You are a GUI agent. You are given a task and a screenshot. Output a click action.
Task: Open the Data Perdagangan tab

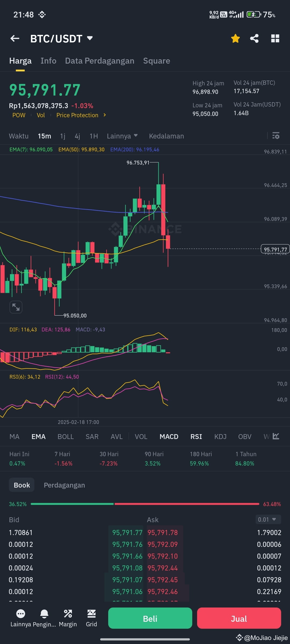(100, 61)
